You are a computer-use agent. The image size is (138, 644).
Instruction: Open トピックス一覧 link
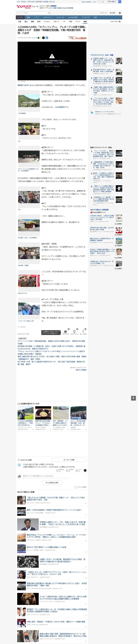[x=115, y=21]
